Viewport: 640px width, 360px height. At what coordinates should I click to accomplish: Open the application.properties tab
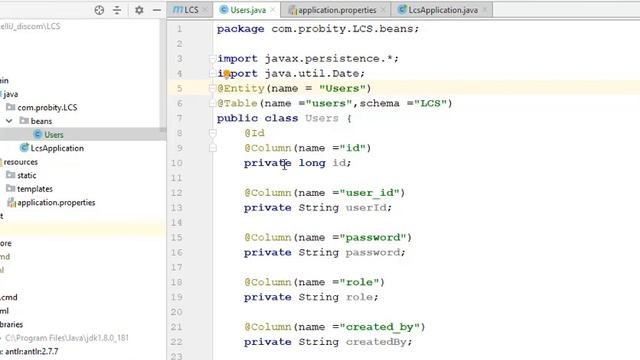(337, 10)
